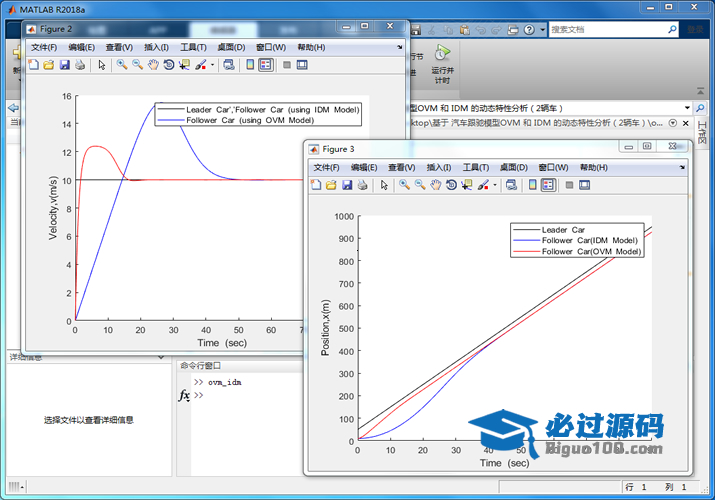The height and width of the screenshot is (500, 715).
Task: Open 插入(I) menu in Figure 3
Action: coord(439,168)
